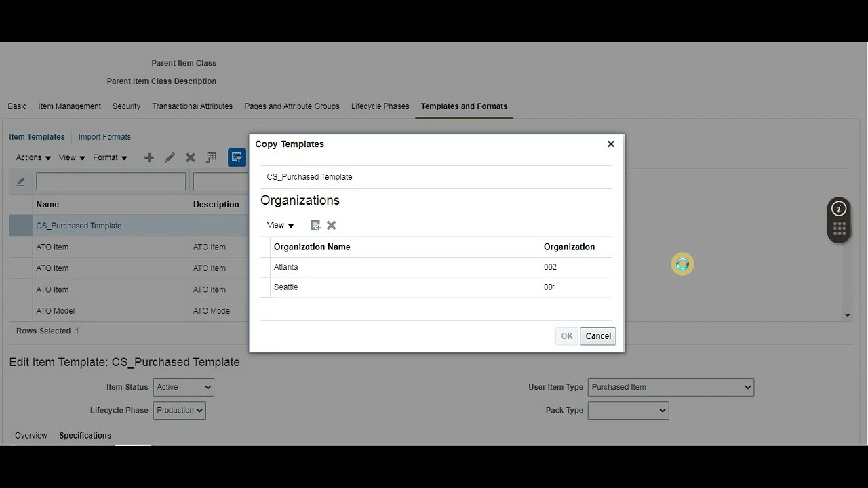Open the View menu in Item Templates toolbar
Viewport: 868px width, 488px height.
(x=72, y=157)
